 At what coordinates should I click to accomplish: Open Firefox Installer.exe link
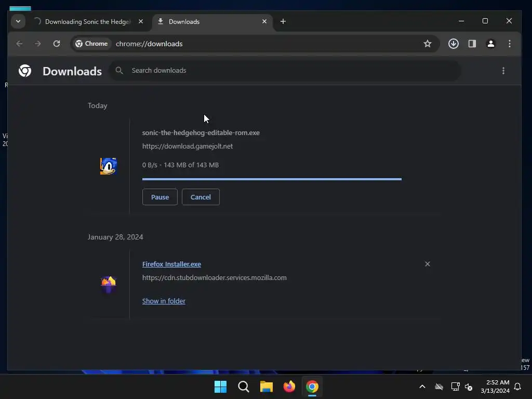pos(171,264)
